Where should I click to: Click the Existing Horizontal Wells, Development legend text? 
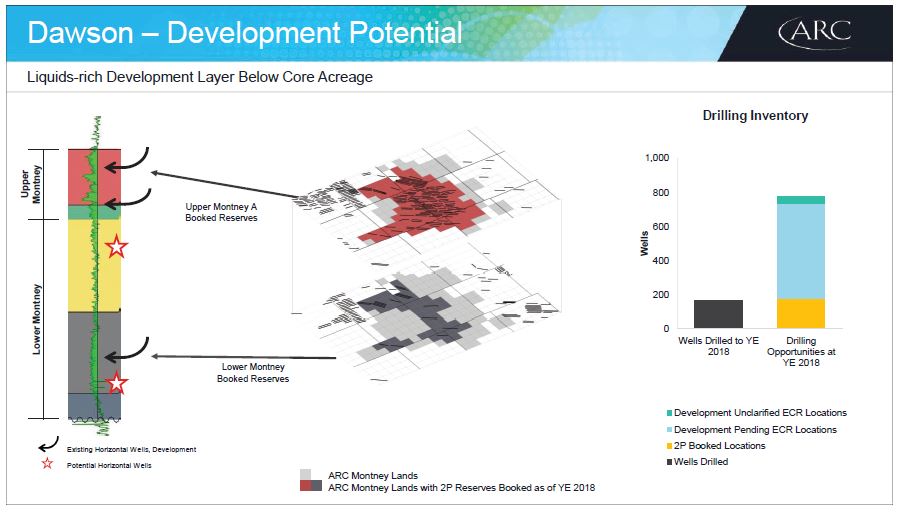[131, 449]
